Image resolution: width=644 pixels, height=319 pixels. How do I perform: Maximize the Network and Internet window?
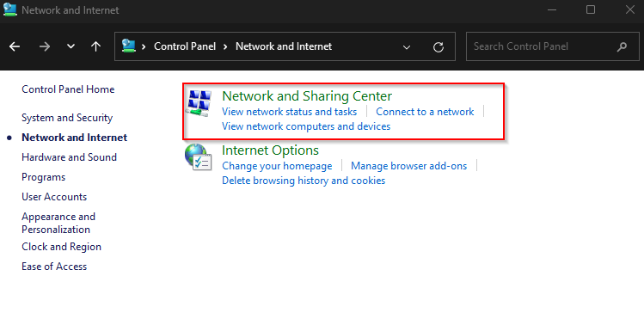(591, 9)
